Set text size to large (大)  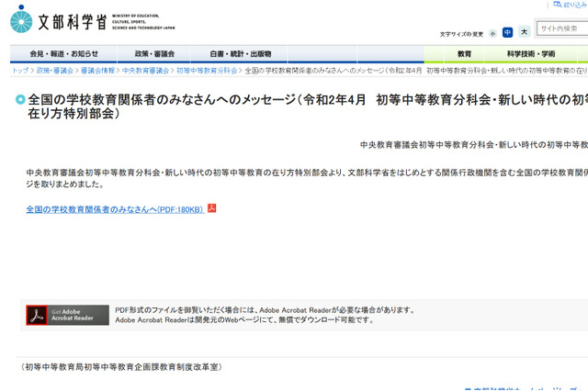525,32
